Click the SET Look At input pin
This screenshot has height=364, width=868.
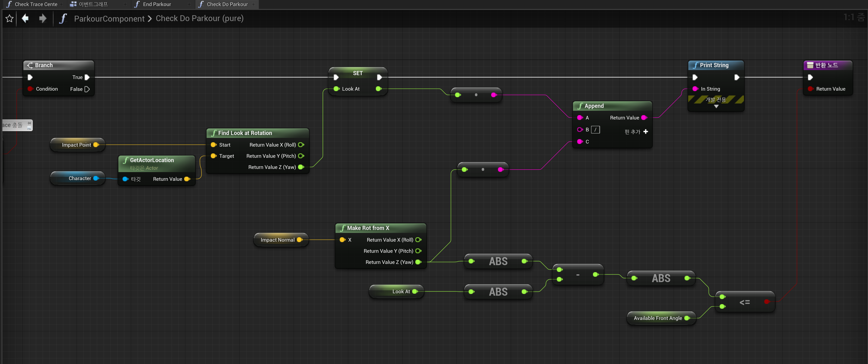click(x=336, y=89)
